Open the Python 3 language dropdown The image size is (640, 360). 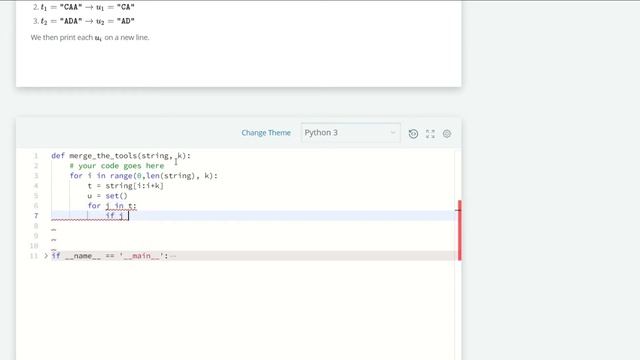pos(351,133)
